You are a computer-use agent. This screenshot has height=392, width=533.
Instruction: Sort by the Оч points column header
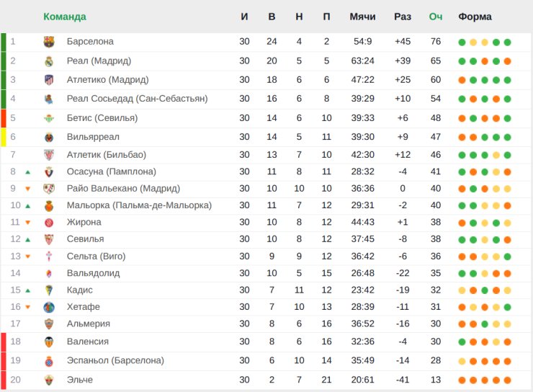436,17
